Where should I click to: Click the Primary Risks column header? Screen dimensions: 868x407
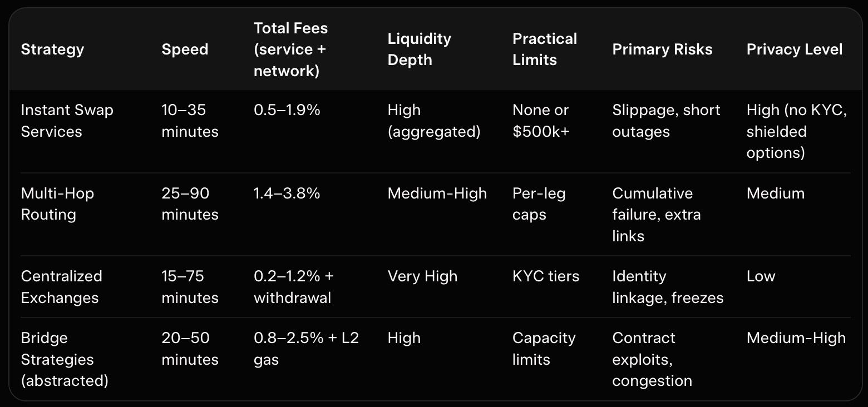point(662,49)
